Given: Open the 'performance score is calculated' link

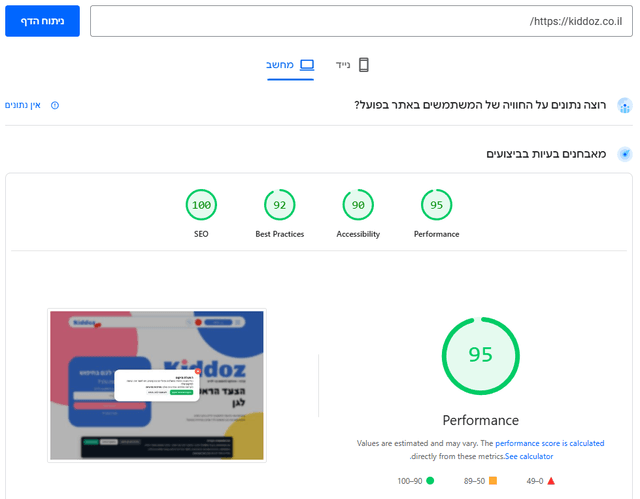Looking at the screenshot, I should coord(549,443).
